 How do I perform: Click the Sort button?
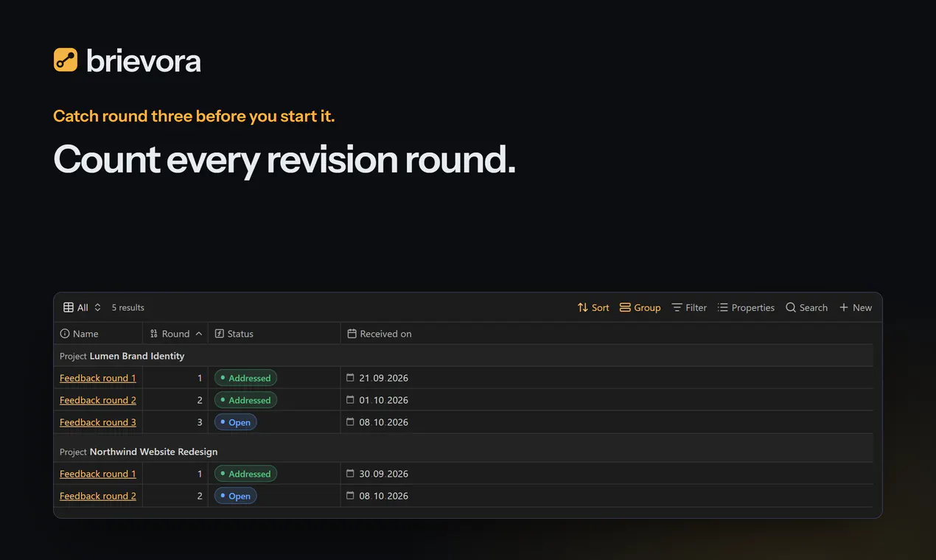[x=593, y=307]
